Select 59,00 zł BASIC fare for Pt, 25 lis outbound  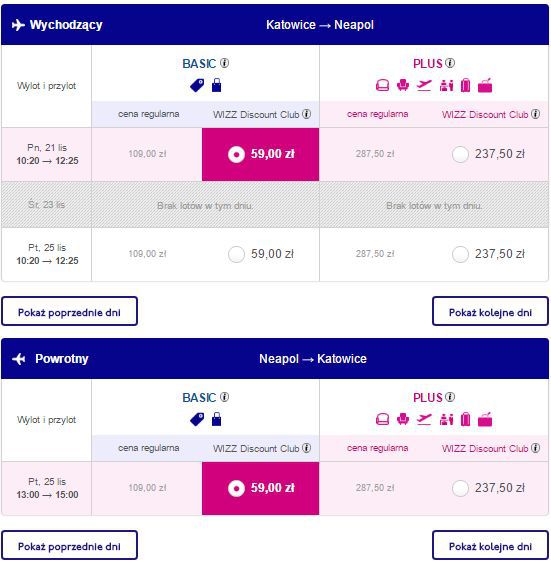[236, 254]
